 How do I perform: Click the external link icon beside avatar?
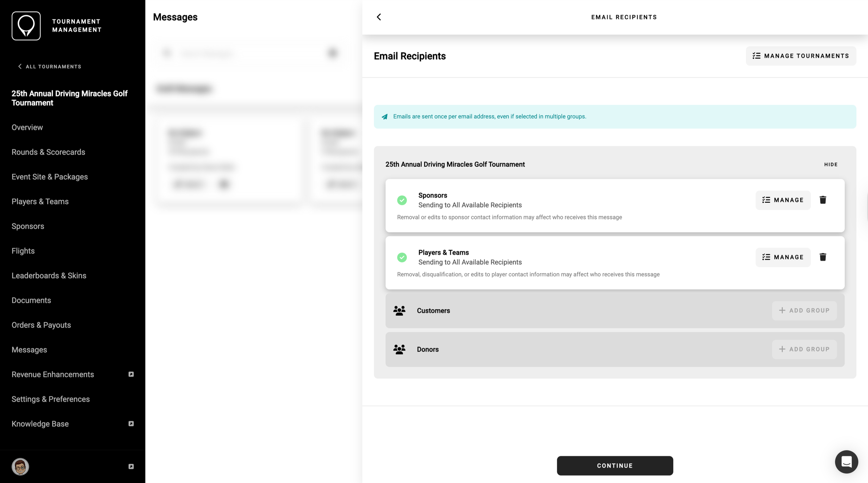131,466
